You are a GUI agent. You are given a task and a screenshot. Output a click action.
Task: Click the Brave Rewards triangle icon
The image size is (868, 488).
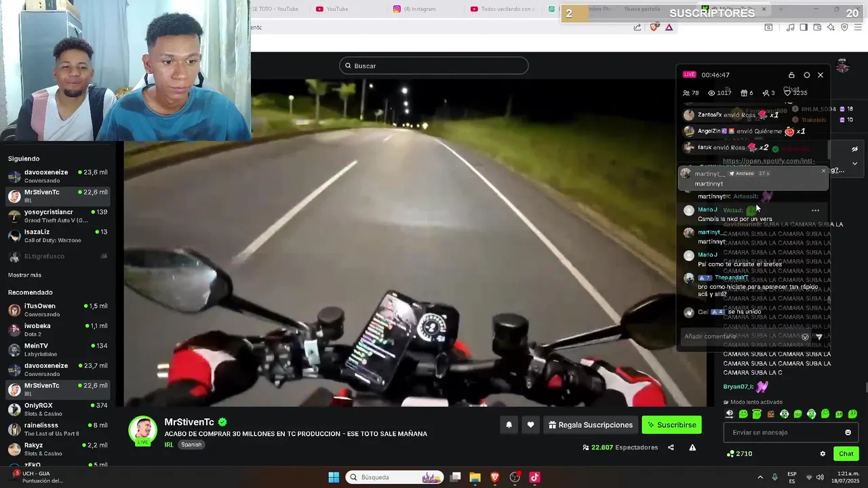pos(669,27)
